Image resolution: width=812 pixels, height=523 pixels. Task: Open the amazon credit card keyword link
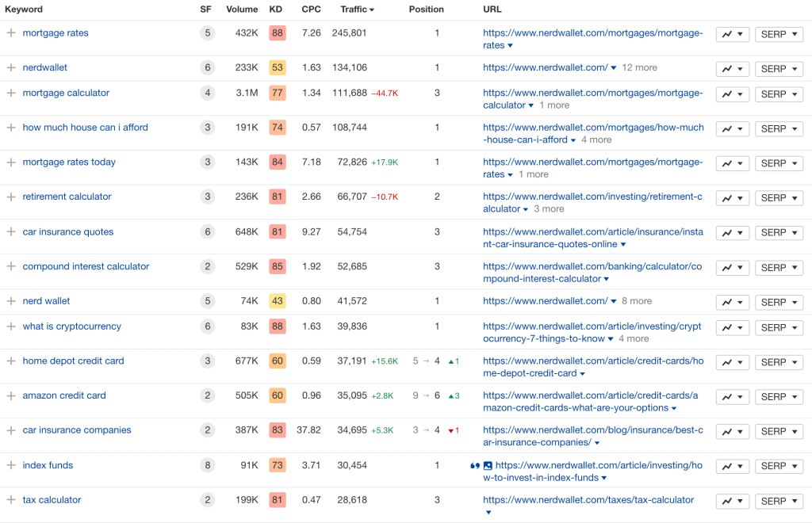click(x=64, y=395)
